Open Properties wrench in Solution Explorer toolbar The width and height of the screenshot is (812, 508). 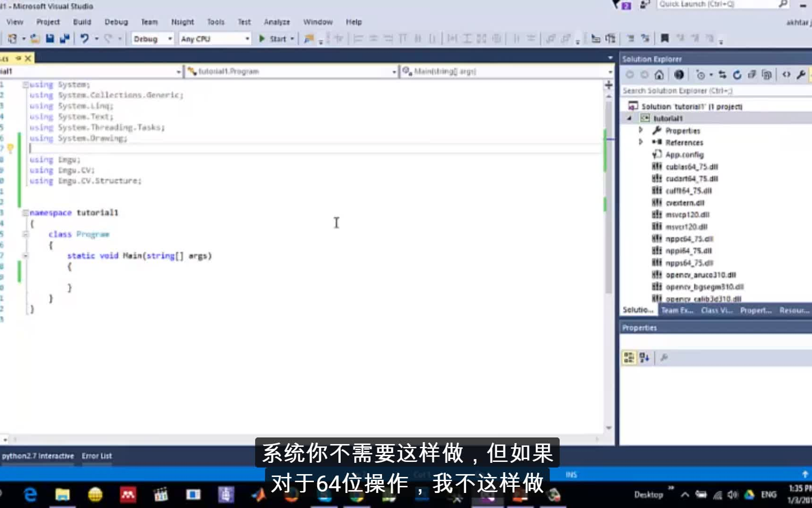801,75
